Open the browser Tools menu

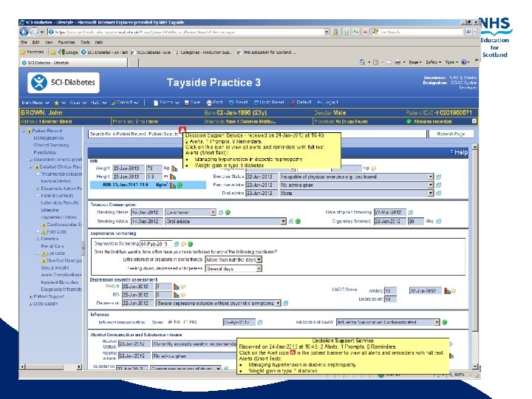point(85,42)
